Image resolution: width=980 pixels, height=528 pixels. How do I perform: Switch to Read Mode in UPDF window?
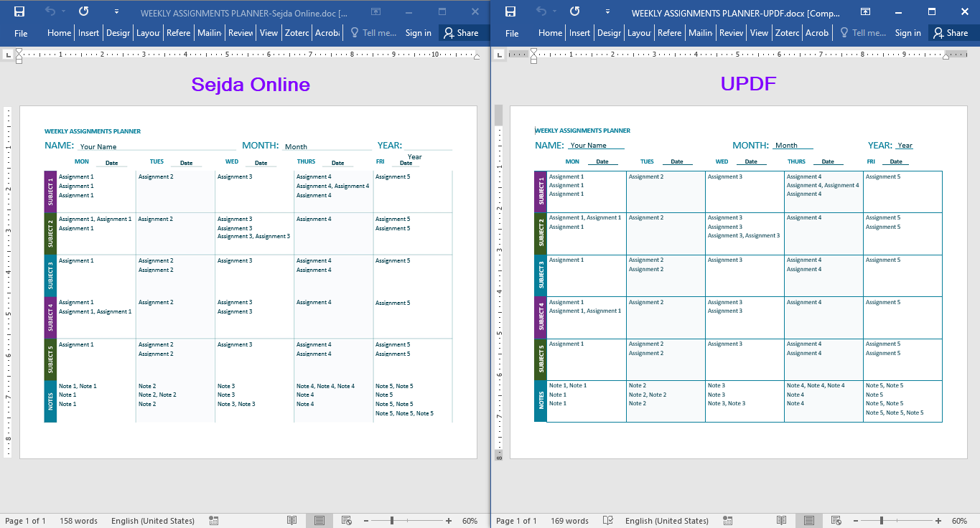pos(782,521)
